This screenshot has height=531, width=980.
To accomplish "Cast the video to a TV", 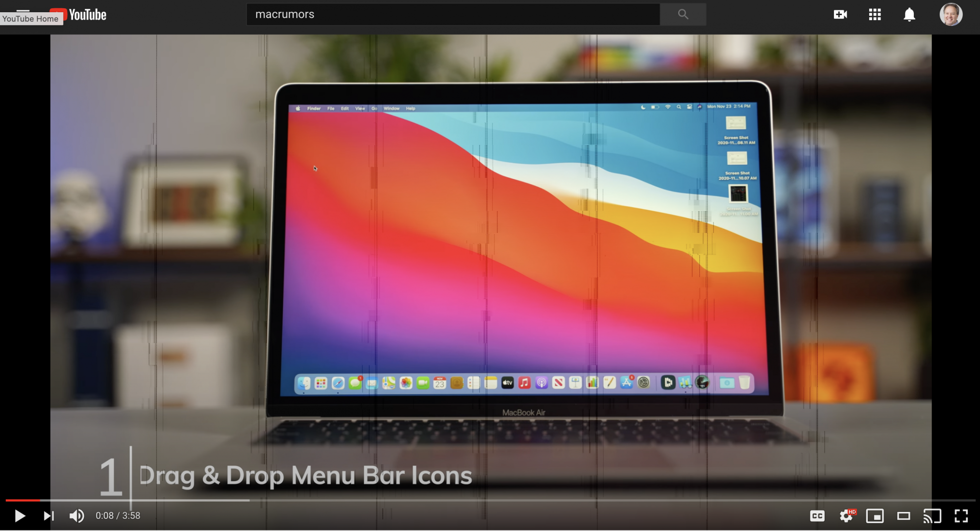I will click(x=932, y=516).
